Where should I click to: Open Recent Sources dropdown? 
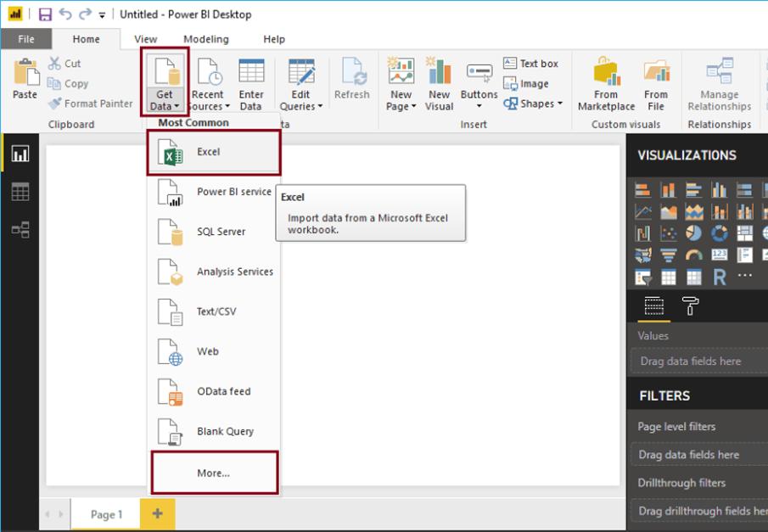[209, 84]
